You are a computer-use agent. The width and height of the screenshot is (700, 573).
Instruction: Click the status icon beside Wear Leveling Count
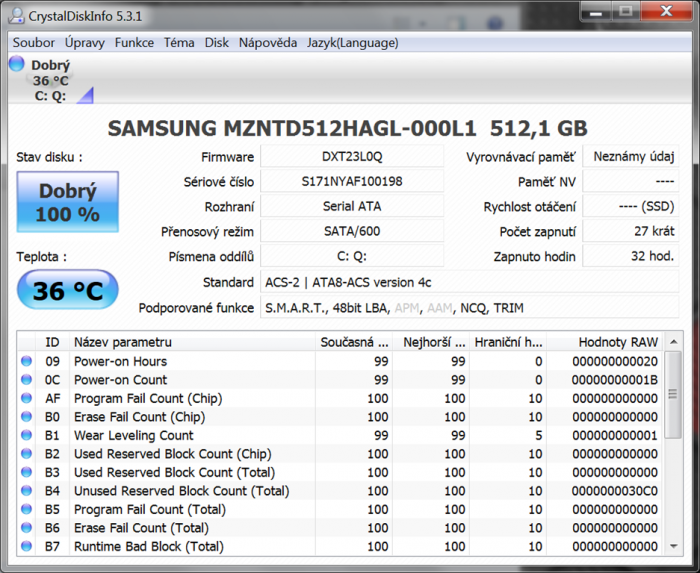(26, 435)
